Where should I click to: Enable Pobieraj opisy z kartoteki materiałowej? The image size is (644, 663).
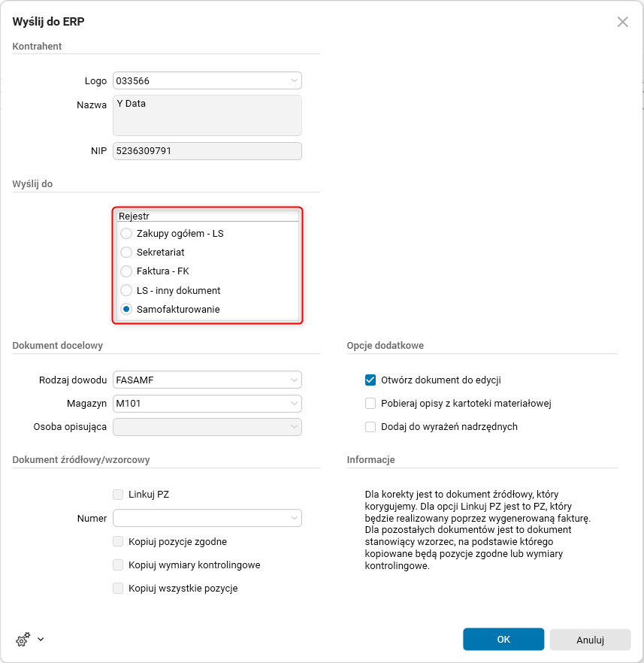click(x=370, y=404)
